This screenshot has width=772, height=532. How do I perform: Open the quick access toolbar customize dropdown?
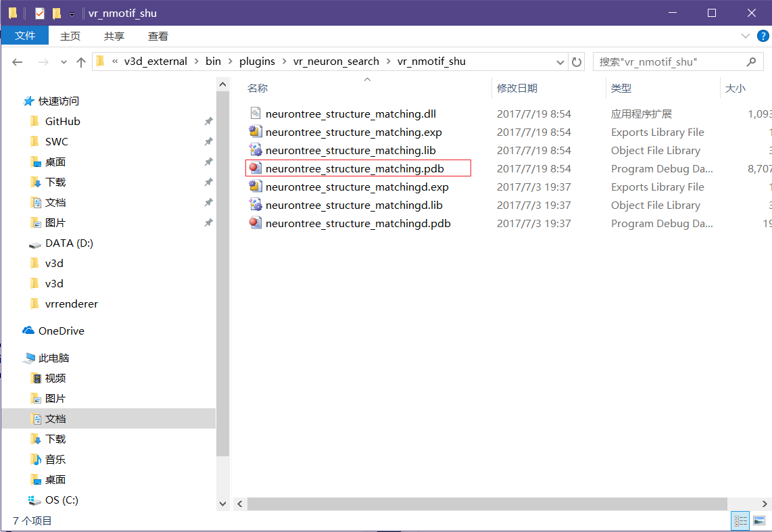[x=72, y=14]
